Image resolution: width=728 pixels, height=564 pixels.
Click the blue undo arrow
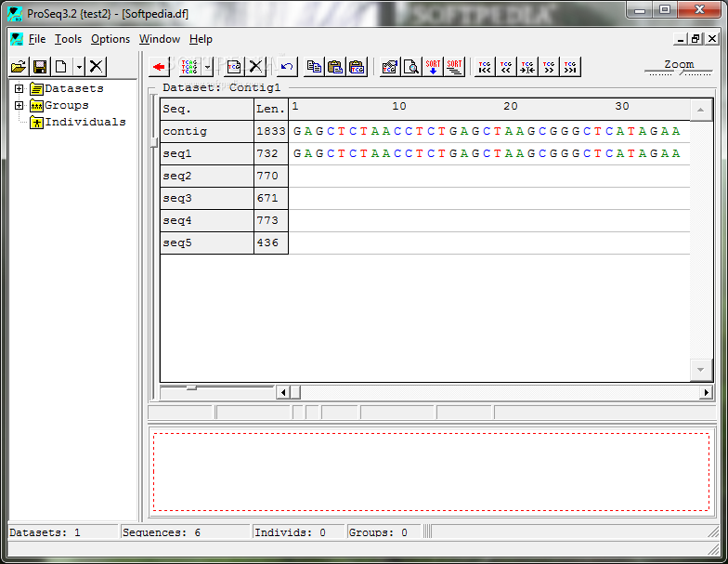point(287,67)
